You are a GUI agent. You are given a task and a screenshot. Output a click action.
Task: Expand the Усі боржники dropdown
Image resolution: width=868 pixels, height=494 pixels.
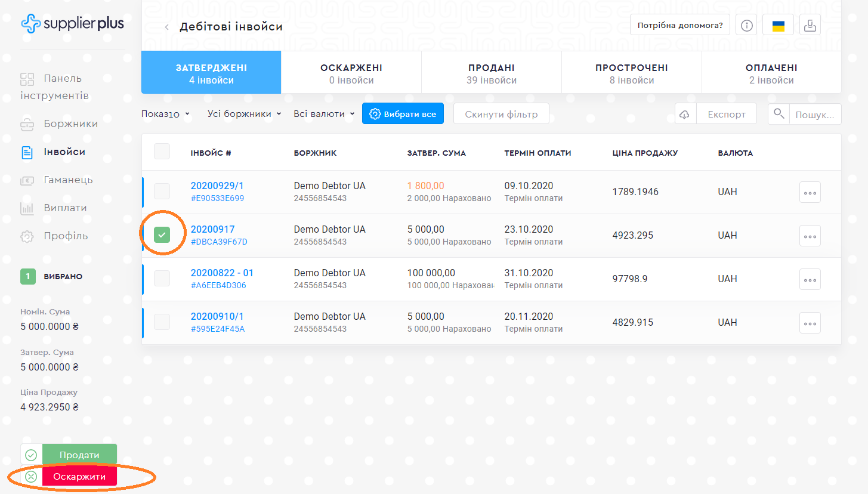tap(244, 114)
